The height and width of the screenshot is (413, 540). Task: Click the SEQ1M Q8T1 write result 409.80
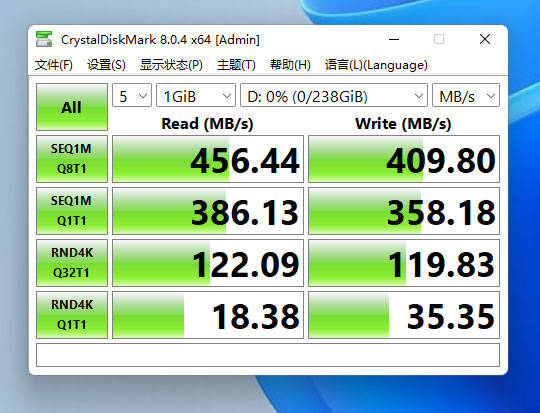(x=404, y=159)
